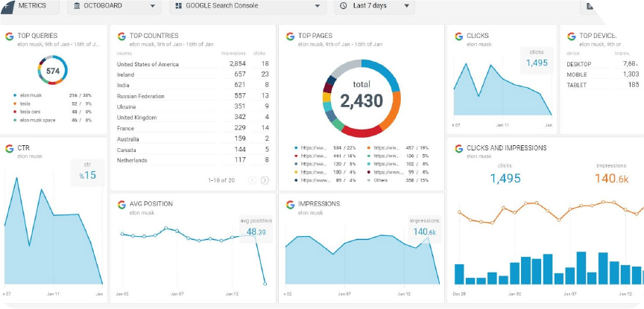This screenshot has width=644, height=309.
Task: Select the India country row
Action: coord(193,86)
